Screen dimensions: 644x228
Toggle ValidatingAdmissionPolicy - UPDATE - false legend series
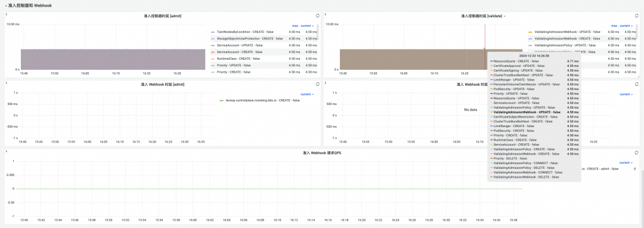[x=565, y=45]
